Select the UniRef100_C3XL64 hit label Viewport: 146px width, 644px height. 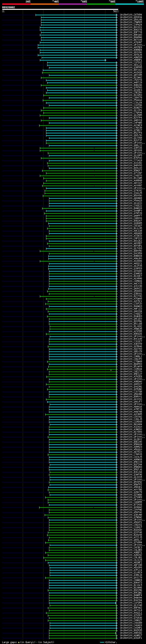[131, 103]
